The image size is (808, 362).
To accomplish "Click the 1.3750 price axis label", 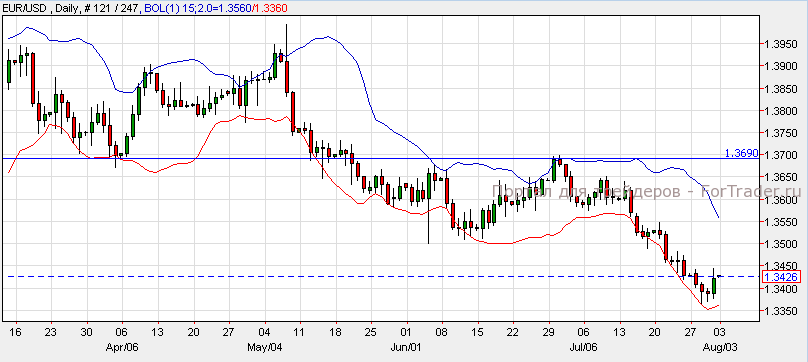I will tap(781, 133).
